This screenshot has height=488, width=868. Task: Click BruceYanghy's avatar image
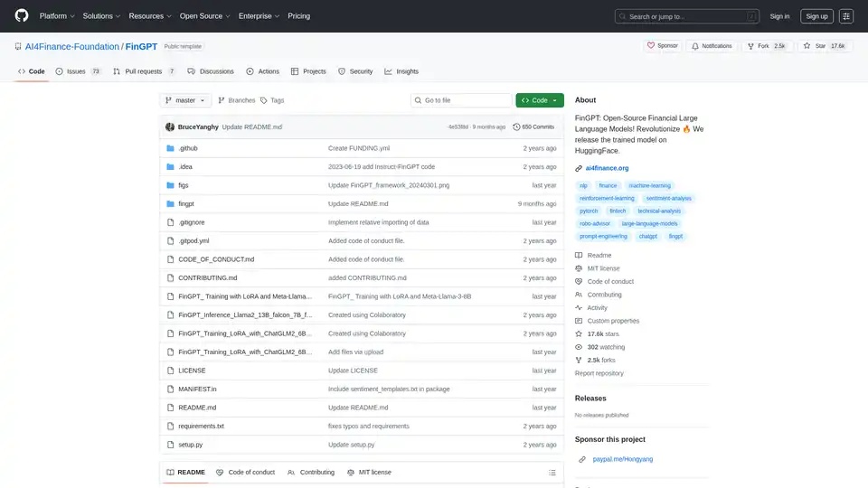[x=170, y=127]
